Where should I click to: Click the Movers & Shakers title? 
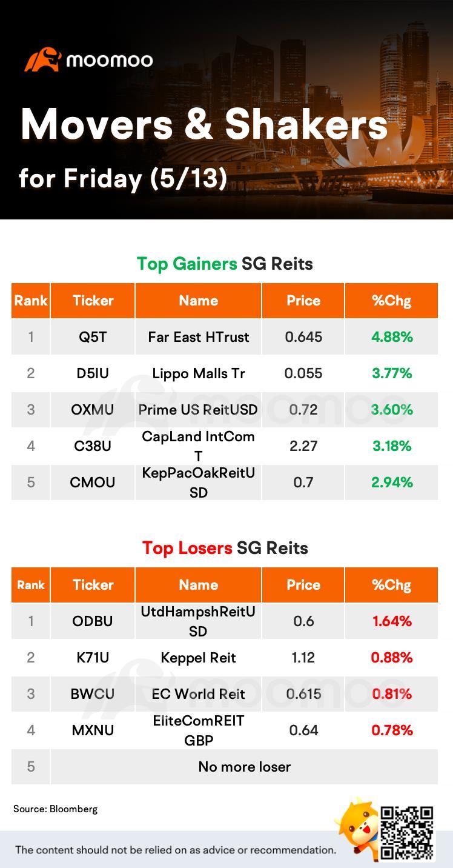(204, 125)
